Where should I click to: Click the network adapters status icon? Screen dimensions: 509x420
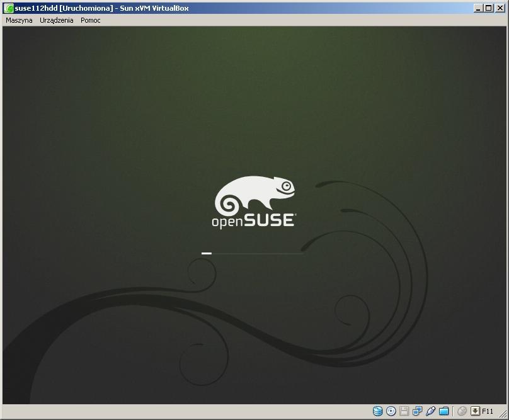417,411
